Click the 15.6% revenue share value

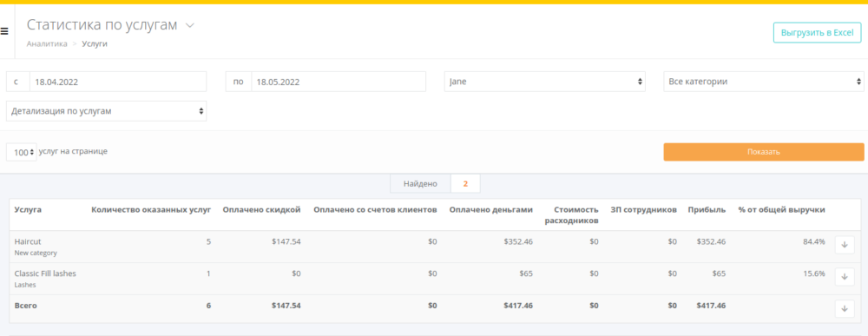[814, 273]
